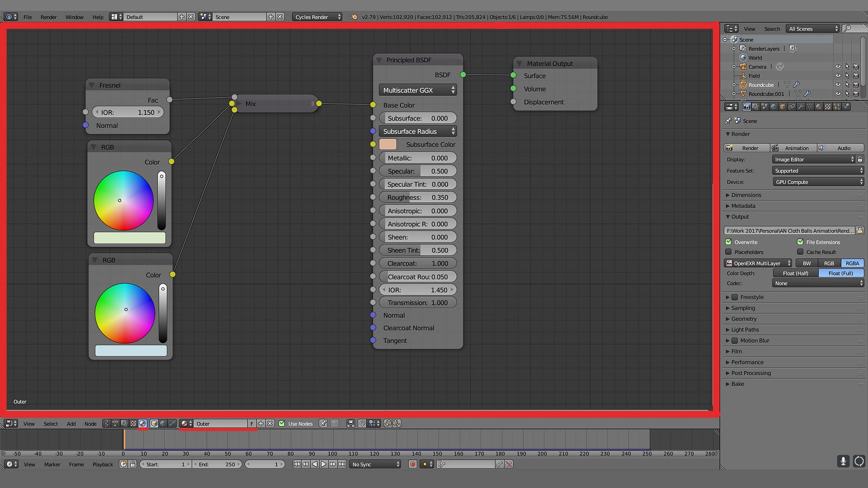
Task: Click play animation button in timeline
Action: tap(324, 464)
